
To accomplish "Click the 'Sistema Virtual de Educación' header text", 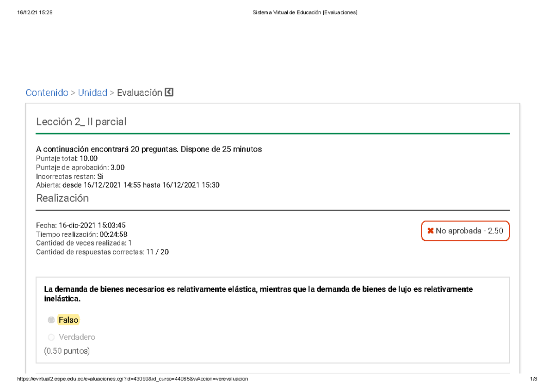I will 305,12.
